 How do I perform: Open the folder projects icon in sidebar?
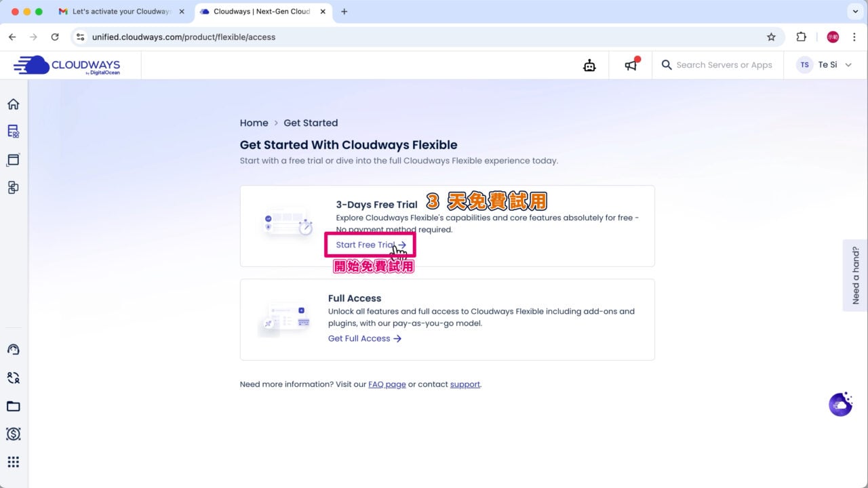point(13,406)
